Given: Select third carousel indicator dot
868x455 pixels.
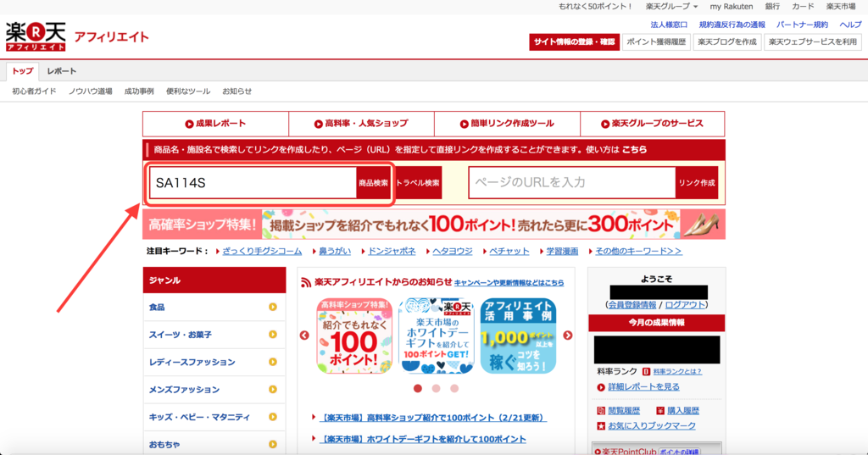Looking at the screenshot, I should [x=454, y=389].
